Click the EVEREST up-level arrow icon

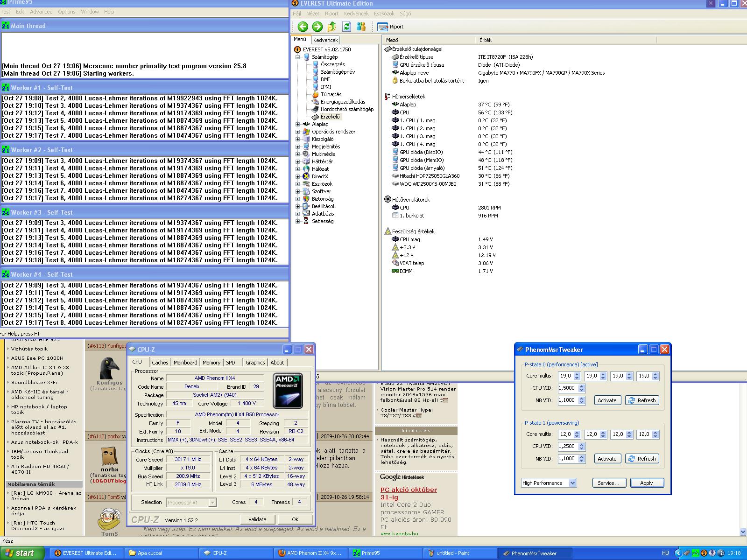point(332,27)
